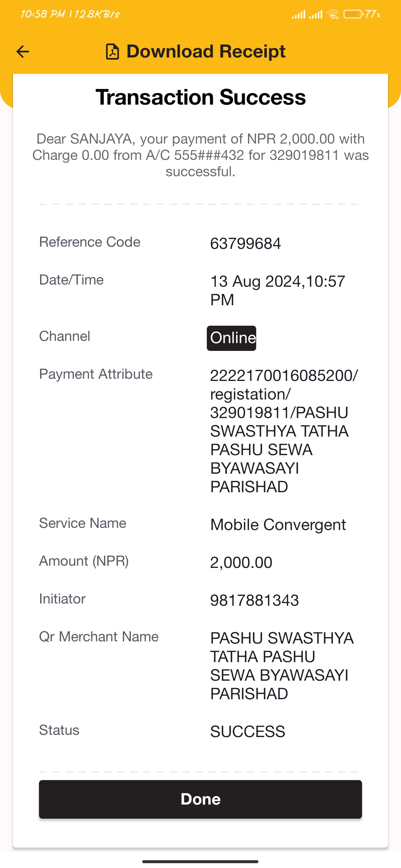
Task: Tap the Mobile Convergent service name
Action: pos(278,525)
